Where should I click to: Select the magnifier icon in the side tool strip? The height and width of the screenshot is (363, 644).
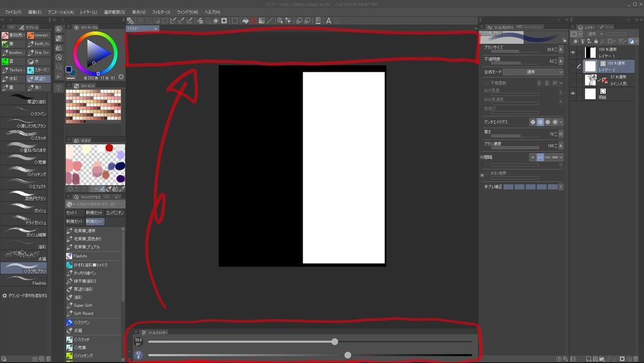point(59,57)
